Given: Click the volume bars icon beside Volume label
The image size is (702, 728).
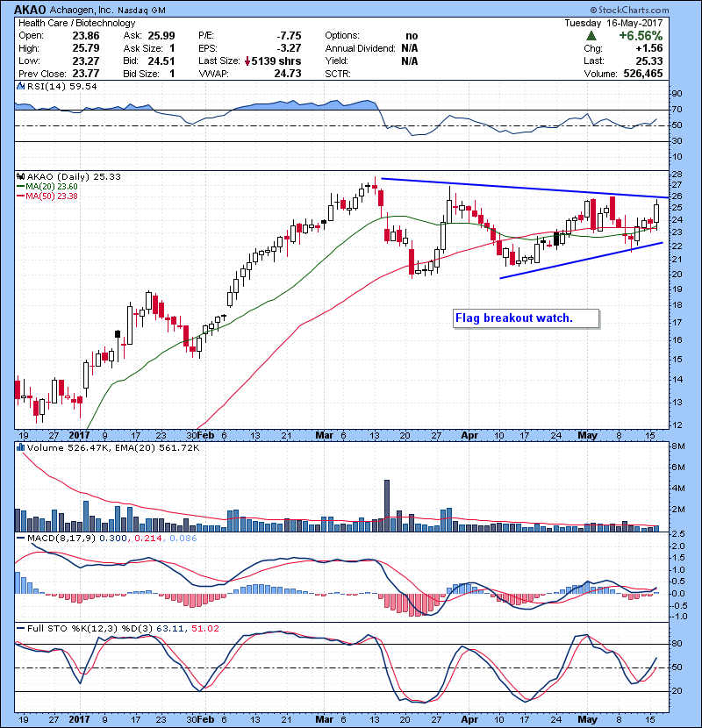Looking at the screenshot, I should (20, 447).
